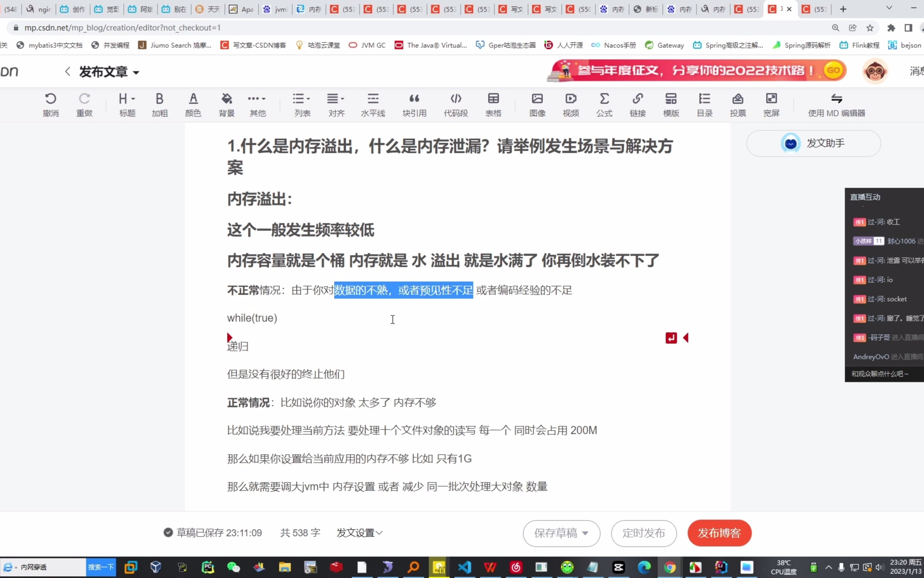Click the chat input 和观众聊点什么吧
This screenshot has height=578, width=924.
tap(884, 374)
